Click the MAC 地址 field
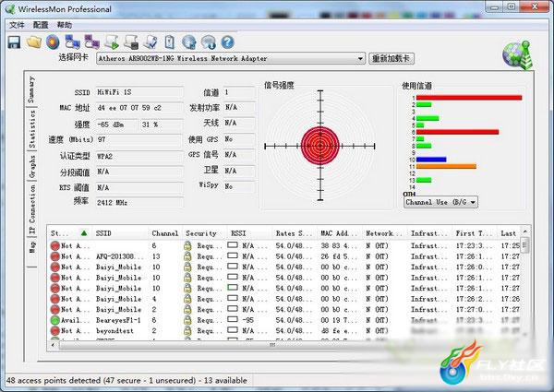Viewport: 554px width, 392px height. click(139, 108)
